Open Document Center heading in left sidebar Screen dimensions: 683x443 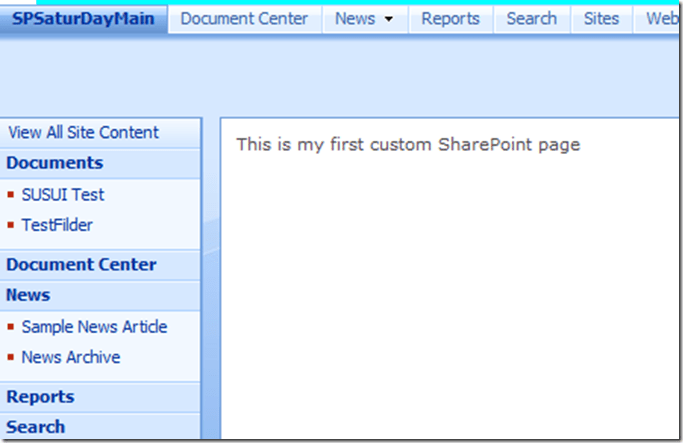pyautogui.click(x=81, y=265)
